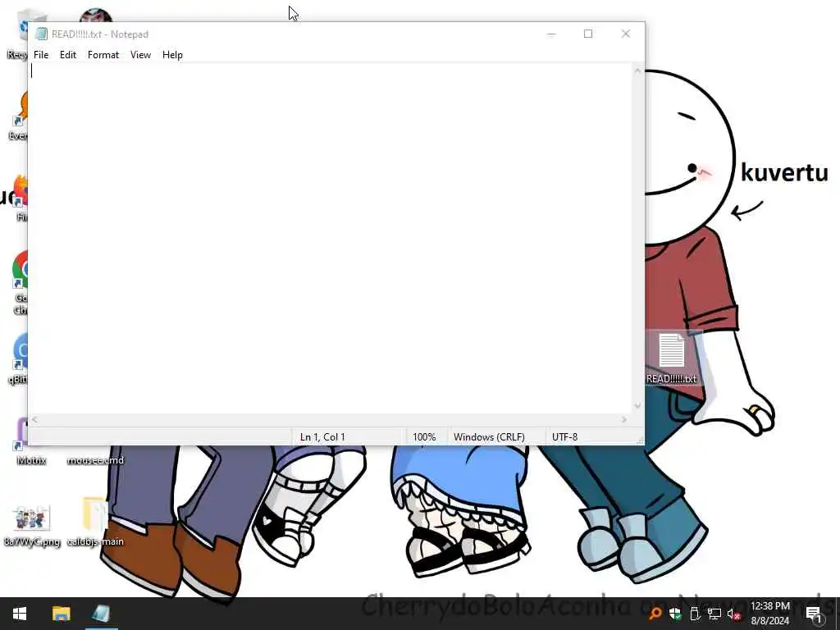Open the File menu in Notepad
840x630 pixels.
click(x=41, y=55)
